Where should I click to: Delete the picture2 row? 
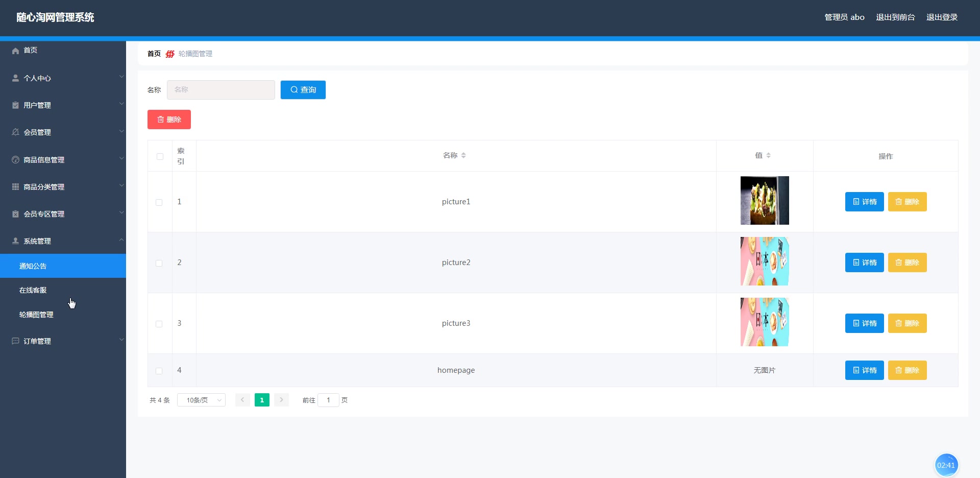pyautogui.click(x=908, y=262)
